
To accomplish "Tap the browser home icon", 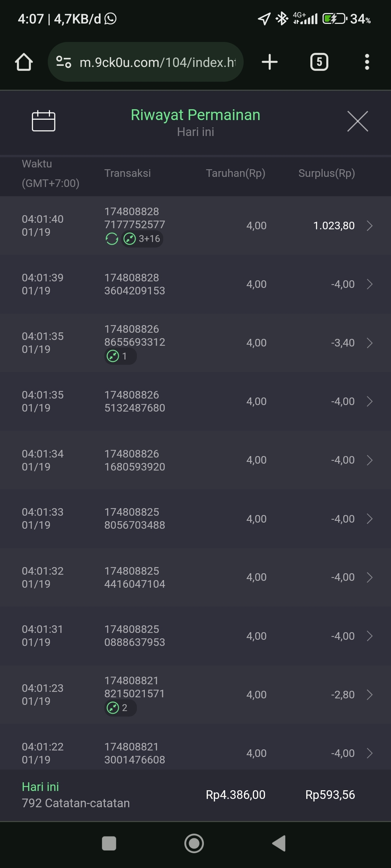I will click(24, 62).
